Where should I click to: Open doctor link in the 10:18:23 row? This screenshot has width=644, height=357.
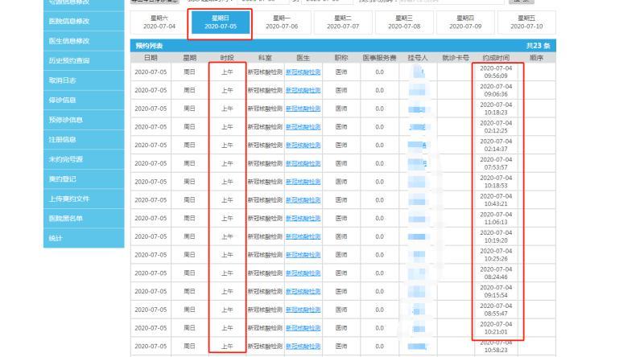pos(303,109)
